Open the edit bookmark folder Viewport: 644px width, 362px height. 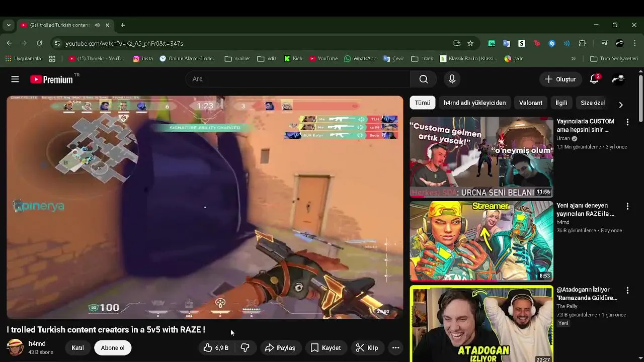[267, 59]
